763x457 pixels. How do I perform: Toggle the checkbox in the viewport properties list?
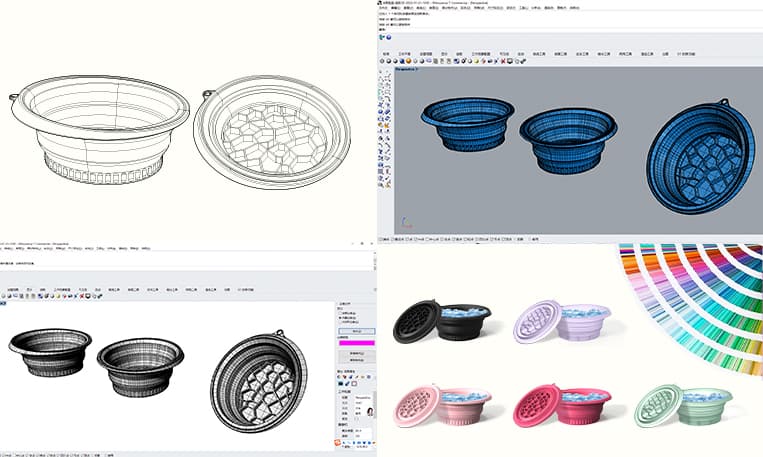click(x=357, y=419)
